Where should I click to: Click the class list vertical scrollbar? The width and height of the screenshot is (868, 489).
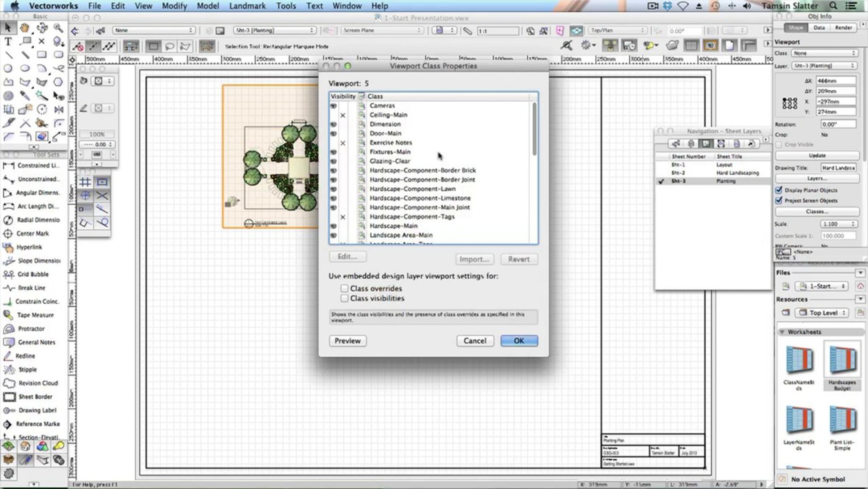[x=534, y=129]
